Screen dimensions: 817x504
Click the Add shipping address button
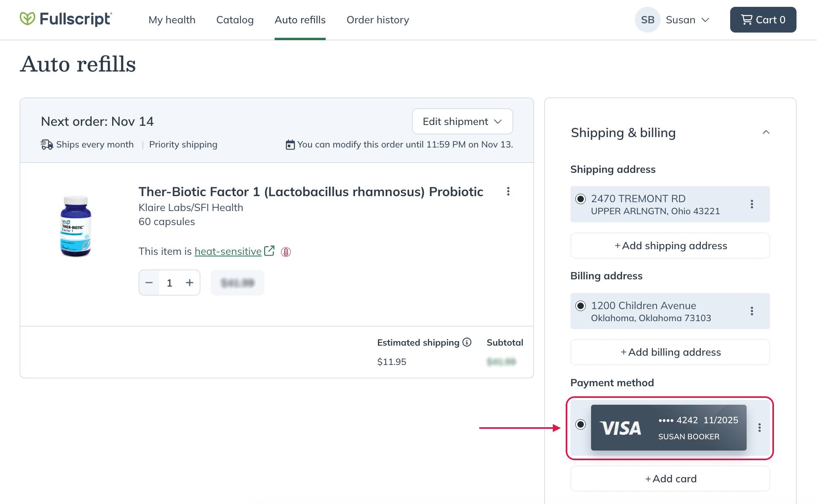(671, 245)
